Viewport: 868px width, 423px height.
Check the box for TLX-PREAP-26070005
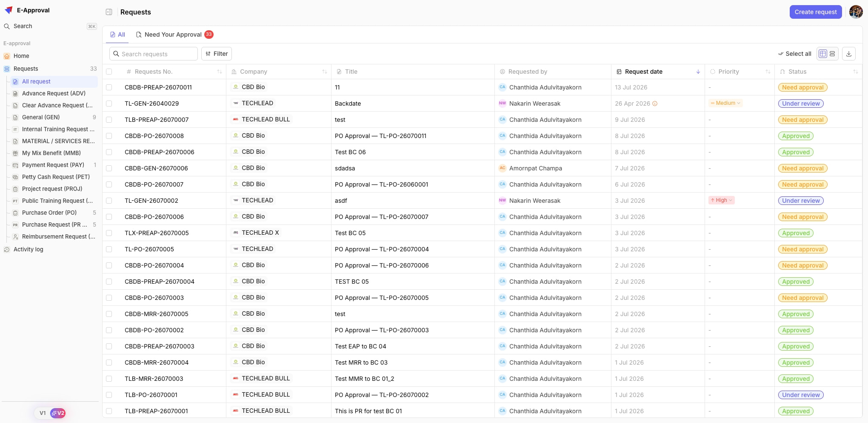109,233
